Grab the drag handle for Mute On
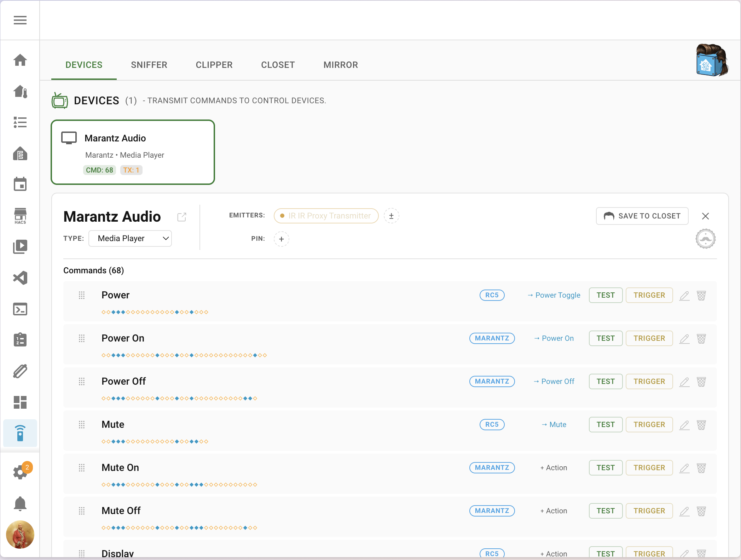The height and width of the screenshot is (560, 741). point(82,468)
